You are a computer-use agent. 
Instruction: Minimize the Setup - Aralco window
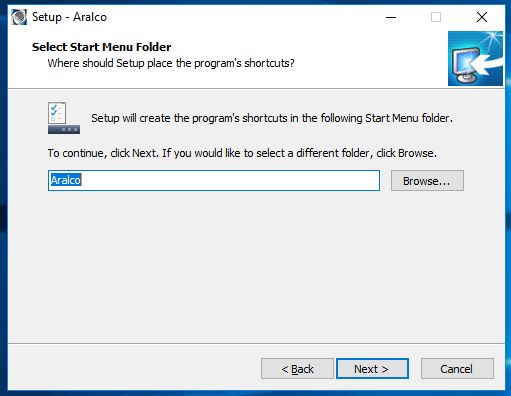(x=391, y=17)
